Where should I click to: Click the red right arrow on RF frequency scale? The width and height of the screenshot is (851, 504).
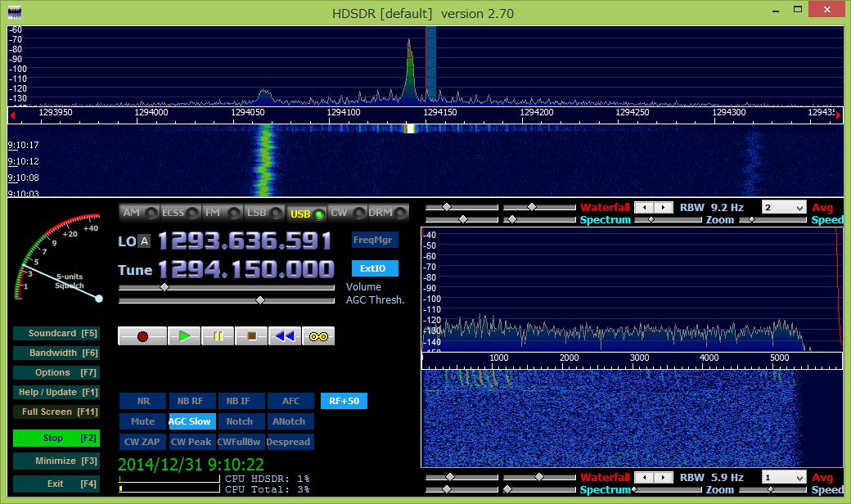click(x=839, y=115)
